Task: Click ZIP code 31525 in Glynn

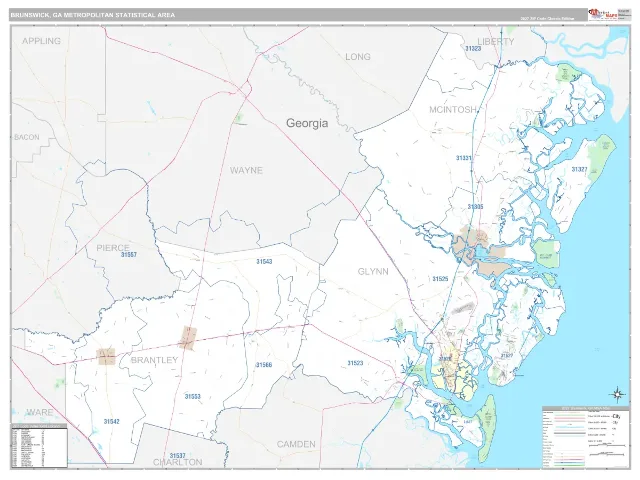Action: click(440, 279)
